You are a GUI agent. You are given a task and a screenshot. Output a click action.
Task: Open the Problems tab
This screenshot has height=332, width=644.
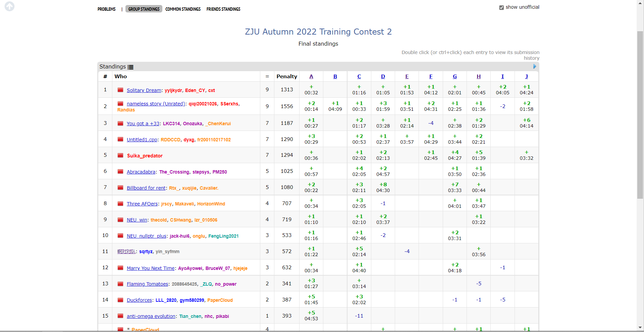pyautogui.click(x=106, y=9)
